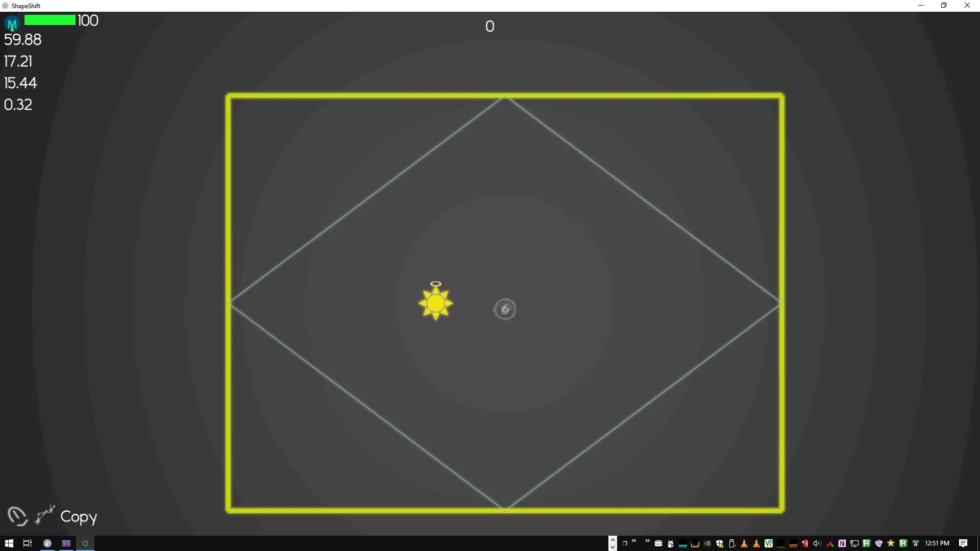Expand the hidden toolbar chevron in tray
This screenshot has width=980, height=551.
pyautogui.click(x=647, y=541)
